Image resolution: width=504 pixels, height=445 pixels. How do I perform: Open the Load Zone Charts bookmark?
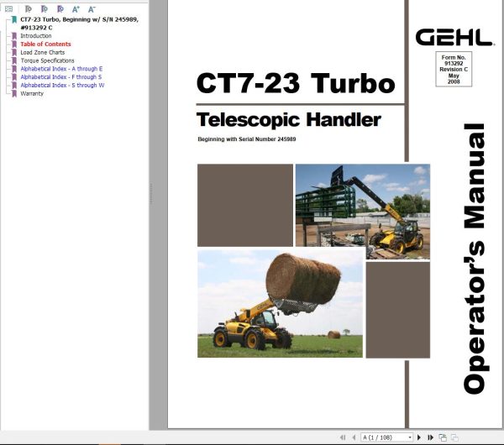point(43,52)
